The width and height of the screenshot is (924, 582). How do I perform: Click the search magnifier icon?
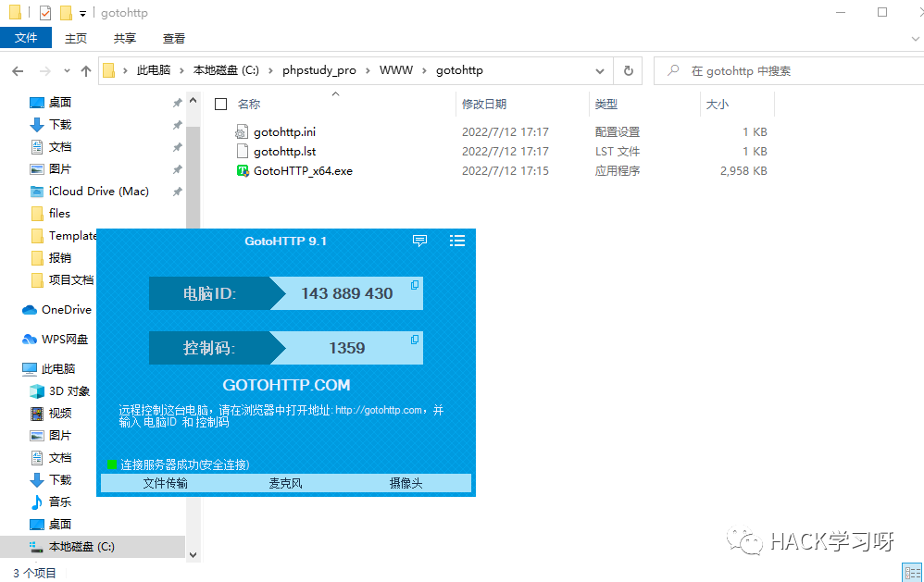click(x=673, y=70)
